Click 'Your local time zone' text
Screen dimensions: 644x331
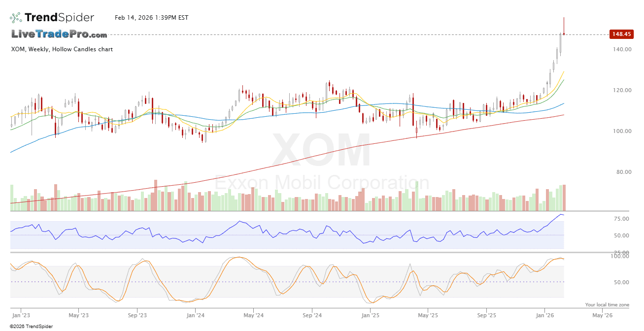607,305
